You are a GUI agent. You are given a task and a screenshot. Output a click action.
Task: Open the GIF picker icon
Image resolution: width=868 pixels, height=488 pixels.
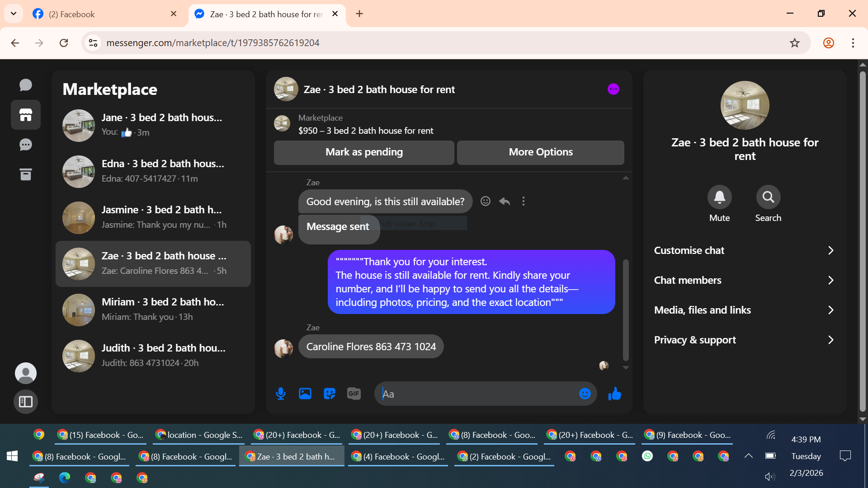click(x=354, y=394)
